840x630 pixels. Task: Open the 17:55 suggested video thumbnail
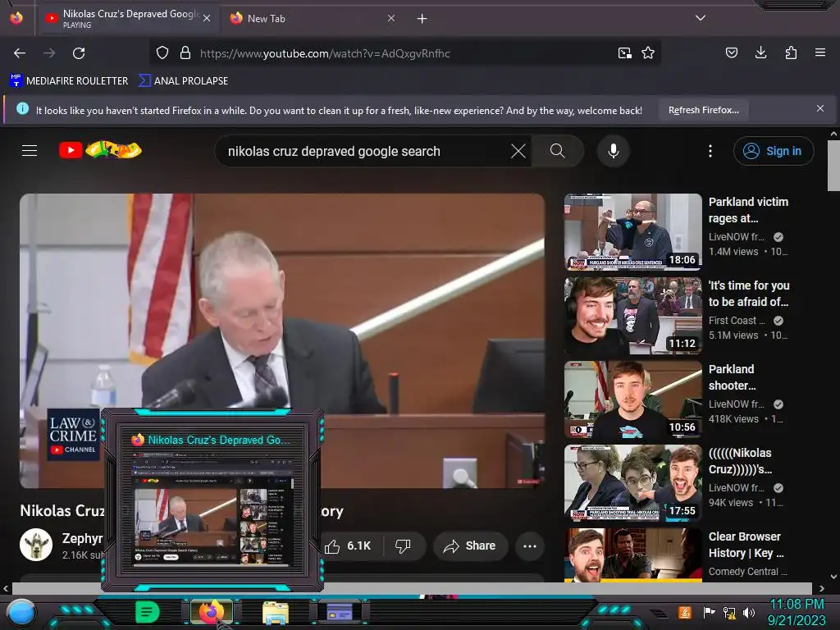tap(632, 482)
